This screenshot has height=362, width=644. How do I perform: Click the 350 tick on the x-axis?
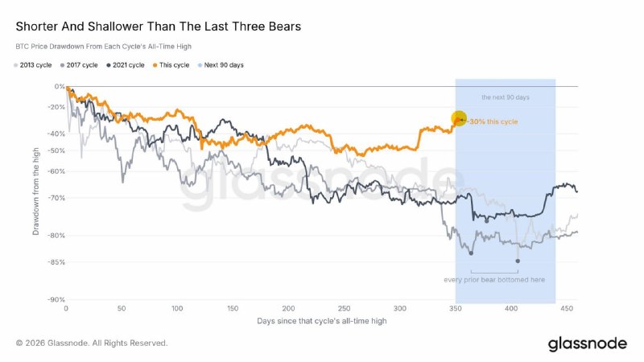(x=456, y=308)
